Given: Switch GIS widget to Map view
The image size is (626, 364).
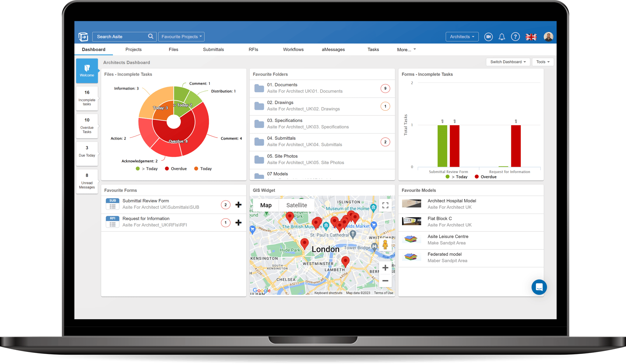Looking at the screenshot, I should tap(266, 205).
